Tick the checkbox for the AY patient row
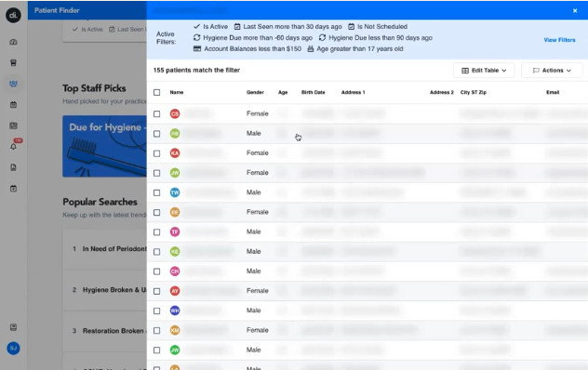 [156, 291]
